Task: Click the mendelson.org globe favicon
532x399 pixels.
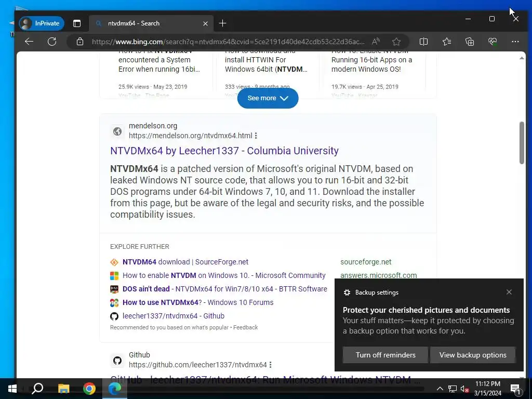Action: (117, 131)
